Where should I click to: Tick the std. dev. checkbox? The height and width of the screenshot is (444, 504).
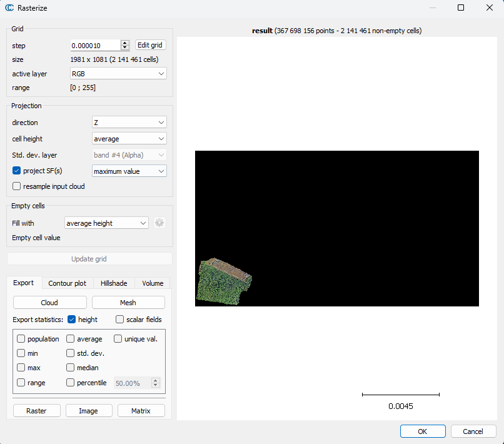[71, 353]
